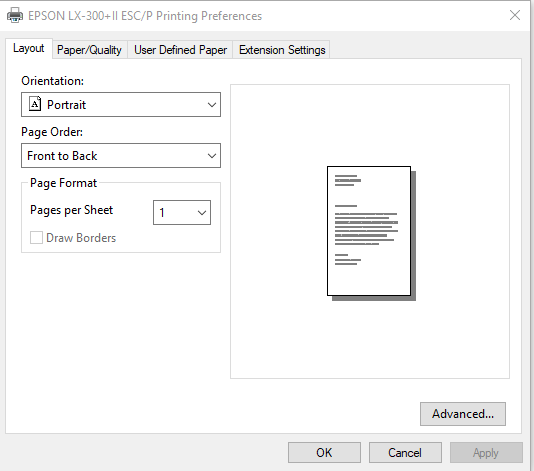Click the 'Page Order:' label

52,132
